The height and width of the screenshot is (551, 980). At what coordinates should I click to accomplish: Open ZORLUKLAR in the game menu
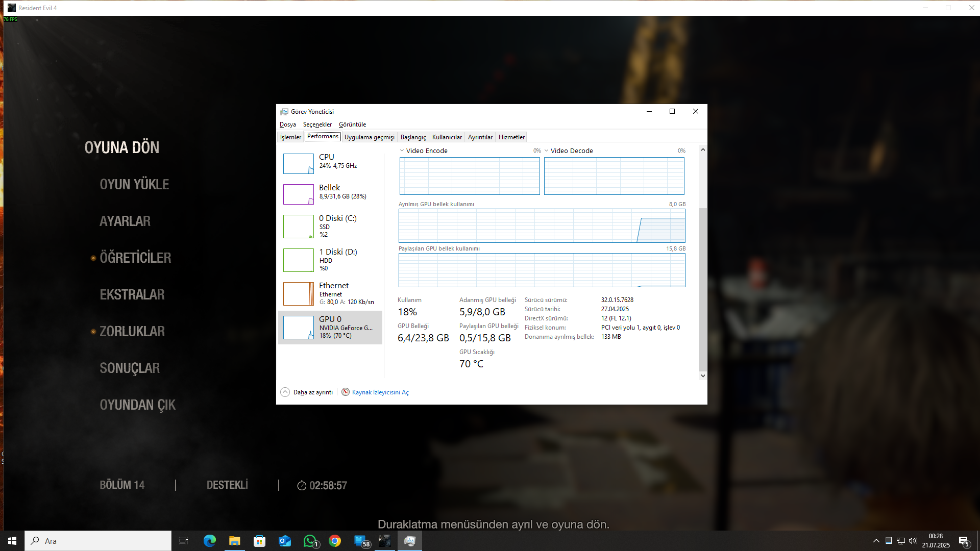(132, 331)
